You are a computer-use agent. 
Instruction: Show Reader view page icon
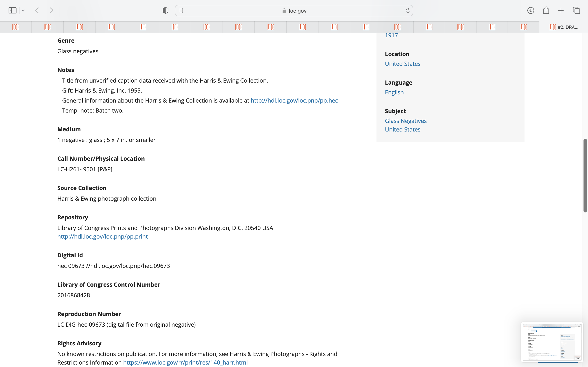[181, 10]
